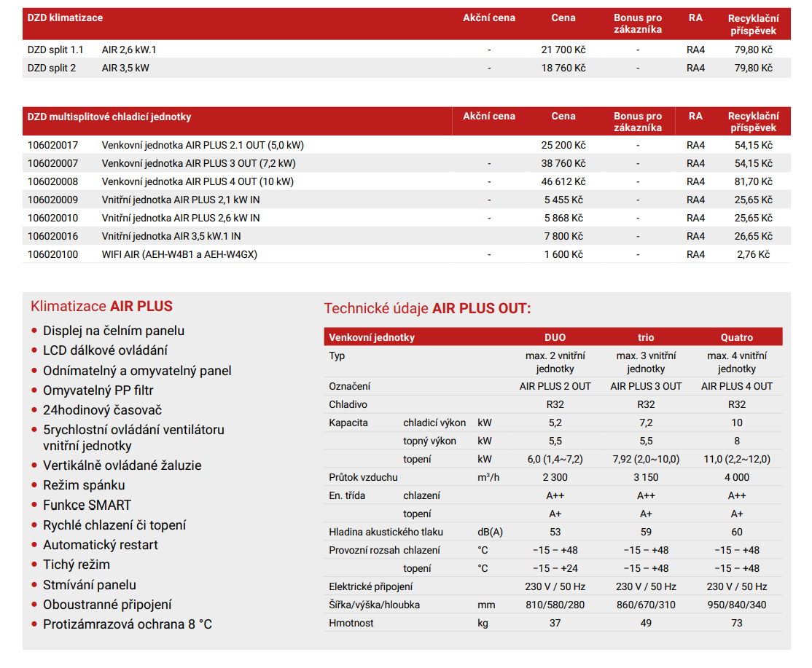This screenshot has width=812, height=668.
Task: Select Venkovní jednotka AIR PLUS 4 OUT row
Action: 198,181
